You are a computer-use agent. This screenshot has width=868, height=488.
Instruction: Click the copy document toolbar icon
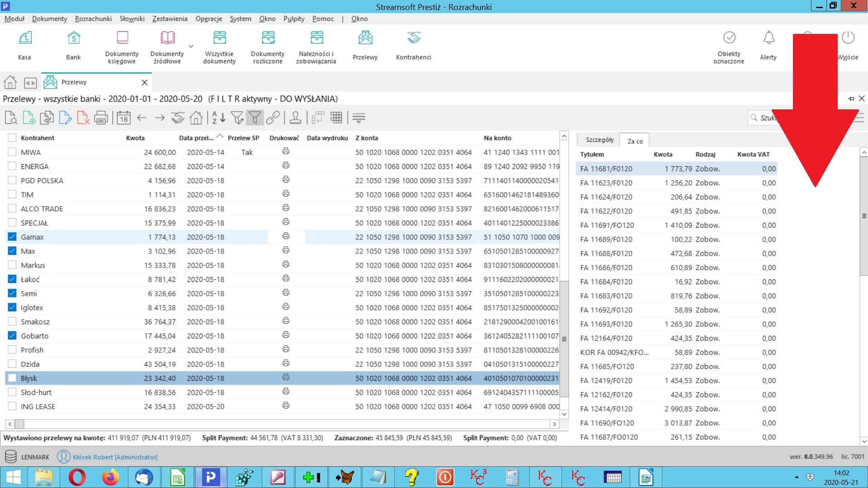pyautogui.click(x=47, y=118)
